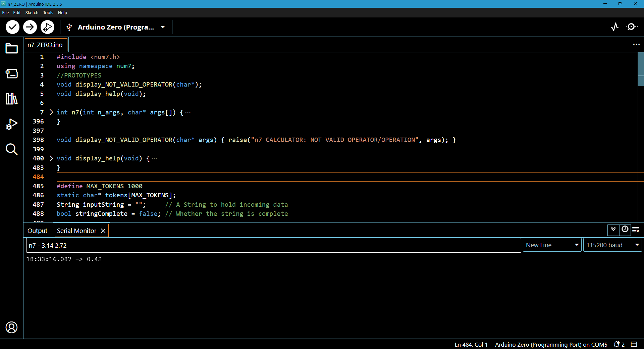644x349 pixels.
Task: Open the Search sidebar panel
Action: (x=12, y=149)
